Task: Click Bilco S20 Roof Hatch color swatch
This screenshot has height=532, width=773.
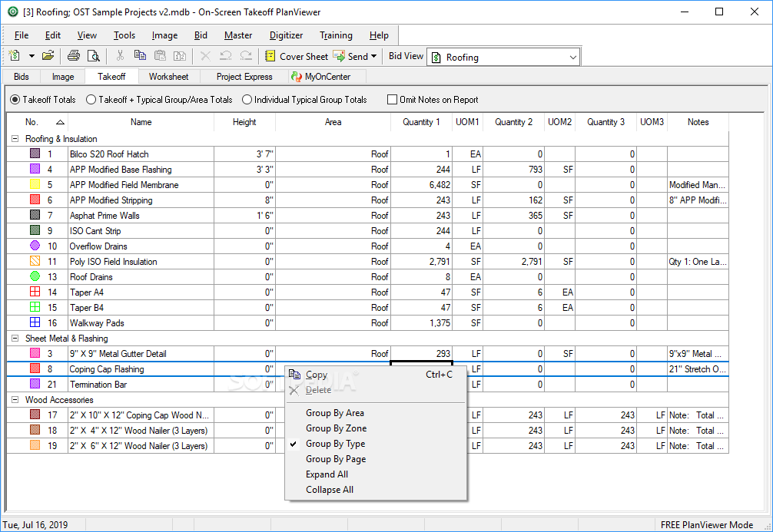Action: click(35, 154)
